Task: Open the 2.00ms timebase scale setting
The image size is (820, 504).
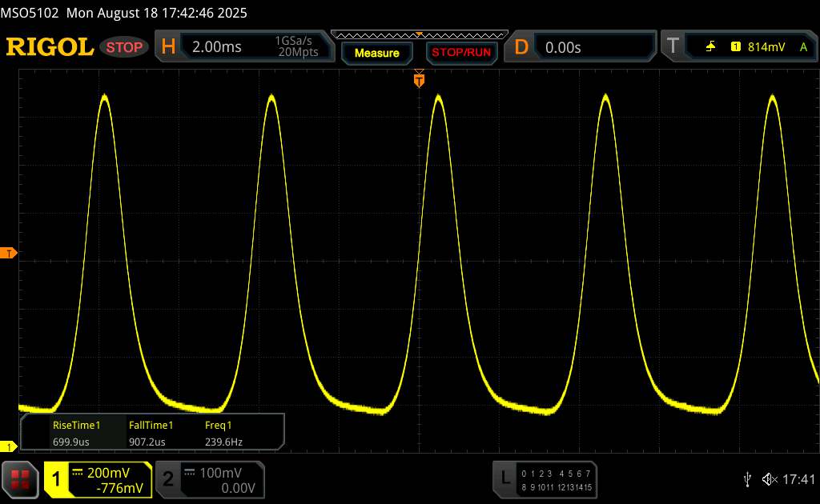Action: (217, 47)
